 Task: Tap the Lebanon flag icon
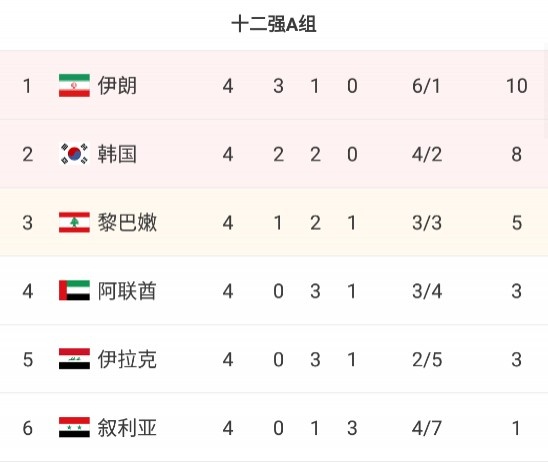coord(74,222)
